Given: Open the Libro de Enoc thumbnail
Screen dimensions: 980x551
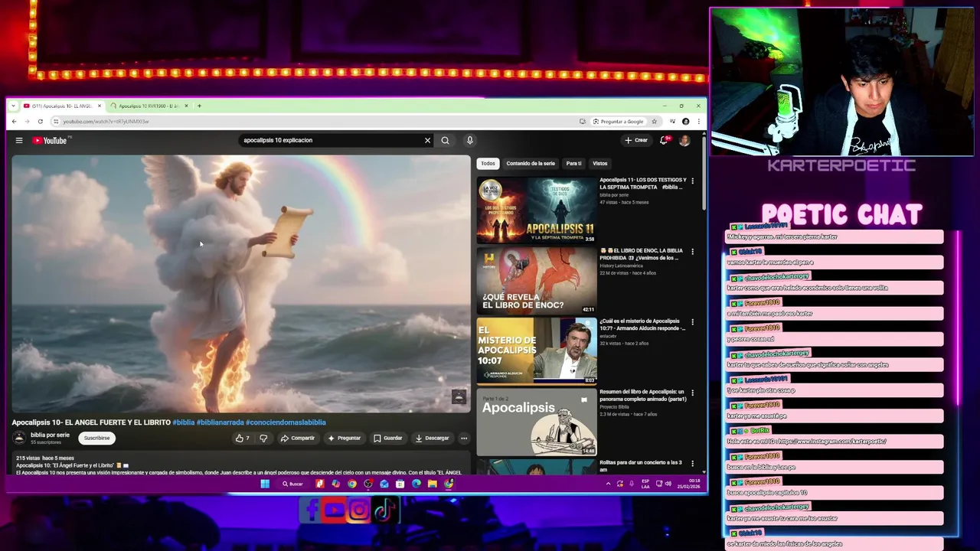Looking at the screenshot, I should click(x=536, y=281).
